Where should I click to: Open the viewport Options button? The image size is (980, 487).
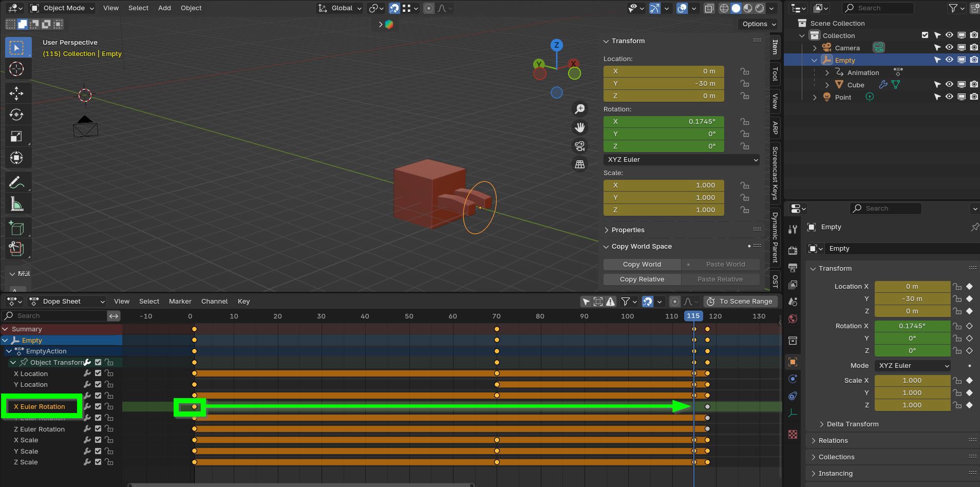[x=759, y=24]
